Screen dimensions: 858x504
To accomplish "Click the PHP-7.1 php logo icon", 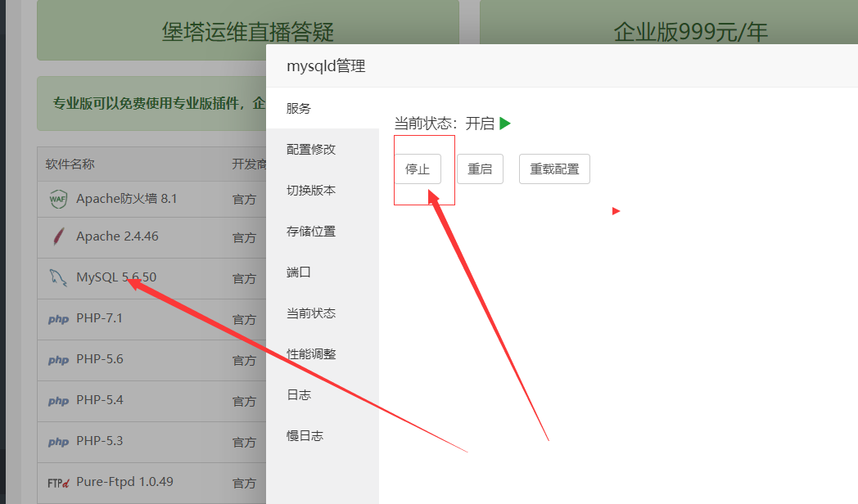I will (59, 319).
